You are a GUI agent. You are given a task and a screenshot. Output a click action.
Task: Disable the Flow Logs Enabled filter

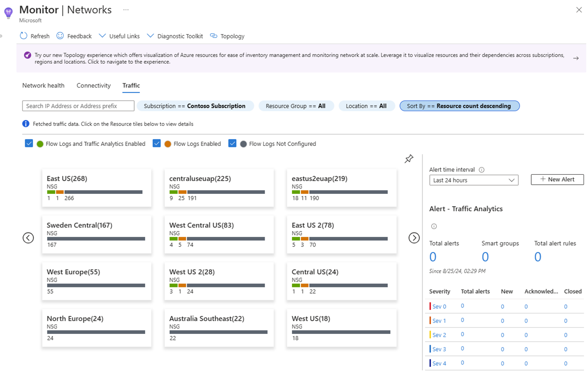tap(157, 143)
